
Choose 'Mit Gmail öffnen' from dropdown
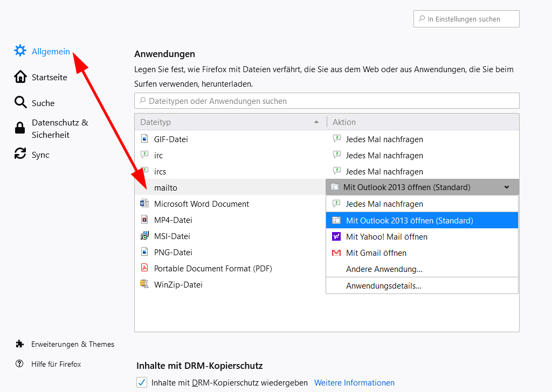click(x=376, y=253)
